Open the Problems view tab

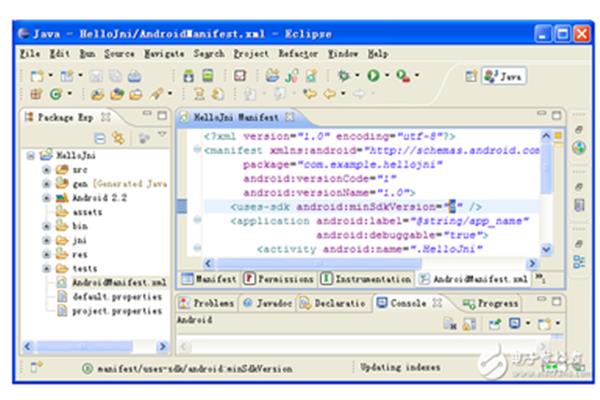[207, 303]
